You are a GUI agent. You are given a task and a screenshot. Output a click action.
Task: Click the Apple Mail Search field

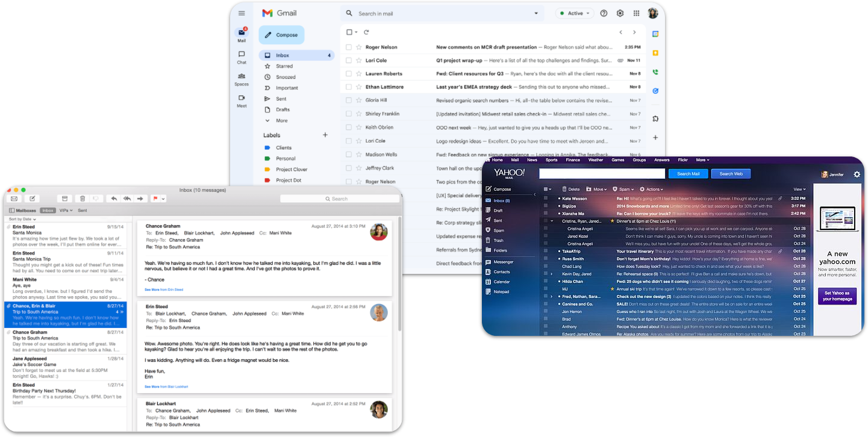coord(339,199)
